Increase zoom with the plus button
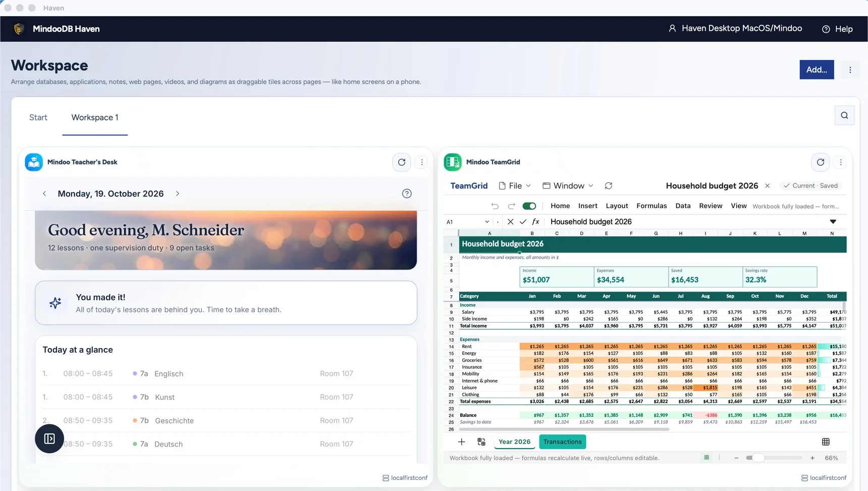The width and height of the screenshot is (868, 491). pos(812,458)
